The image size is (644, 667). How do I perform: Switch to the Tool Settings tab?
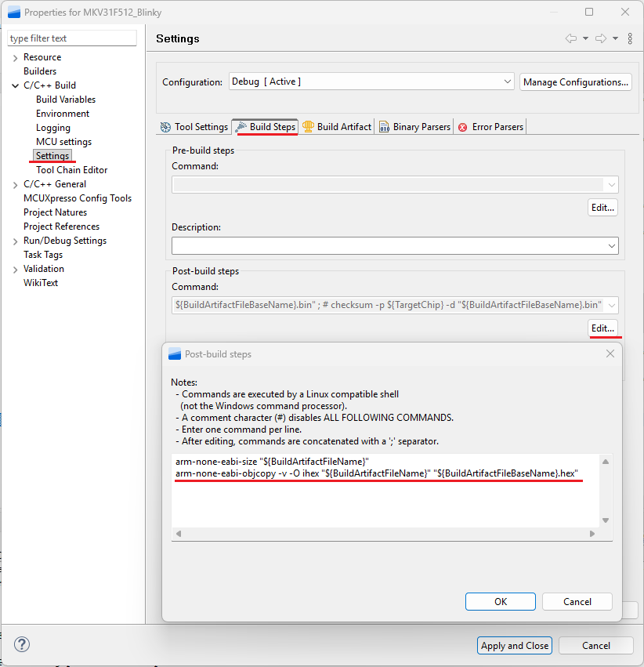coord(194,127)
